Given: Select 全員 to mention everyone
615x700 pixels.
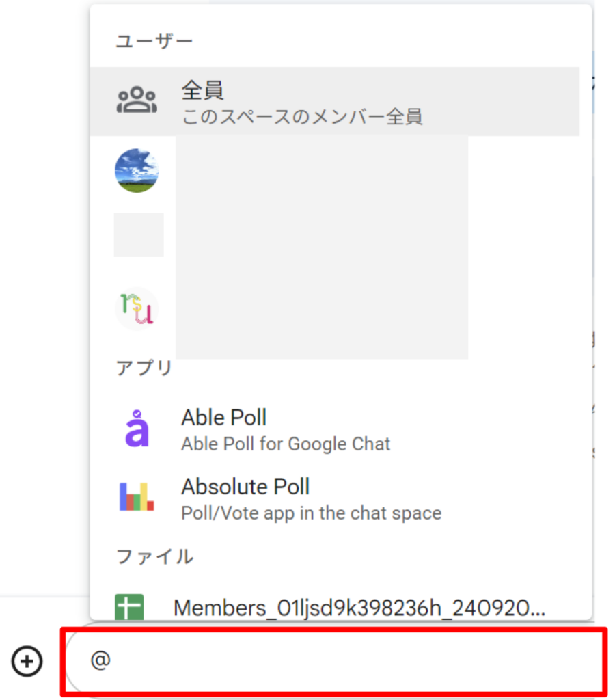Looking at the screenshot, I should [203, 91].
